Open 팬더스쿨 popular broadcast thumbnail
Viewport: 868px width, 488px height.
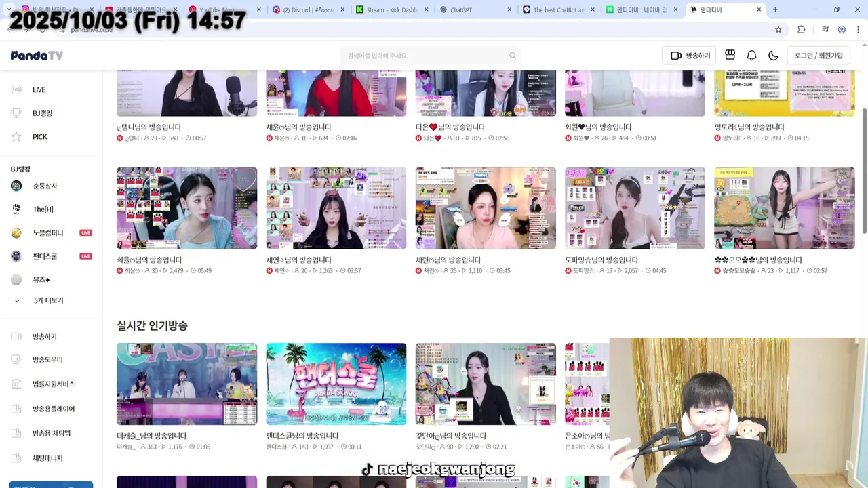(x=336, y=384)
